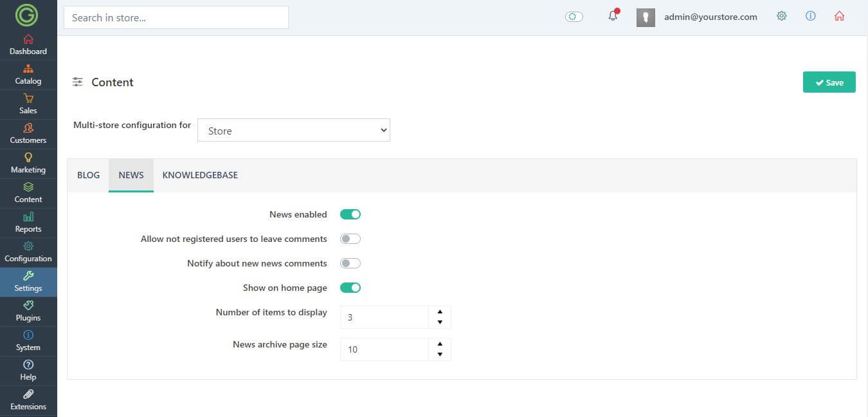Click the GrandNode logo icon
Image resolution: width=868 pixels, height=417 pixels.
point(28,15)
